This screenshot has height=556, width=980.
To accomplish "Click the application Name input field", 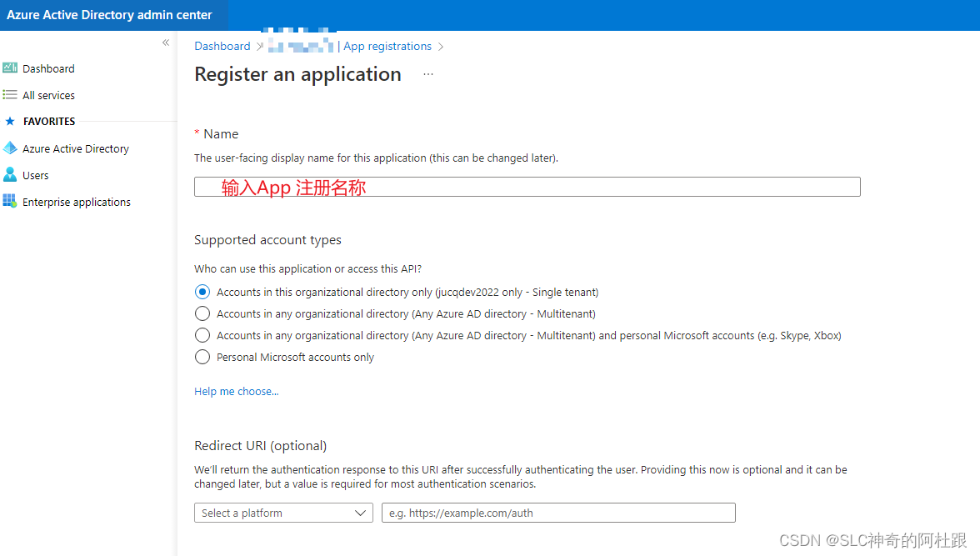I will [x=527, y=187].
